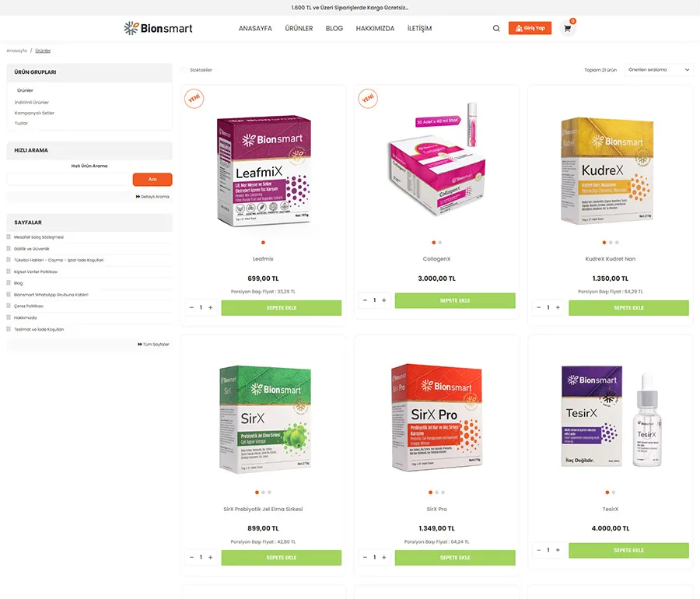The width and height of the screenshot is (700, 599).
Task: Open the Önerilen sıralama sort dropdown
Action: (659, 70)
